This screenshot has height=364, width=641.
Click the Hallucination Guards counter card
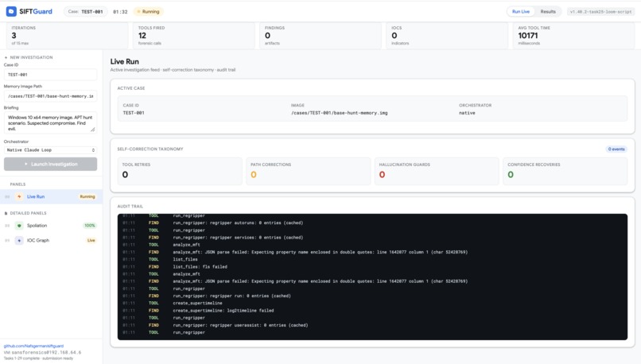[x=437, y=171]
